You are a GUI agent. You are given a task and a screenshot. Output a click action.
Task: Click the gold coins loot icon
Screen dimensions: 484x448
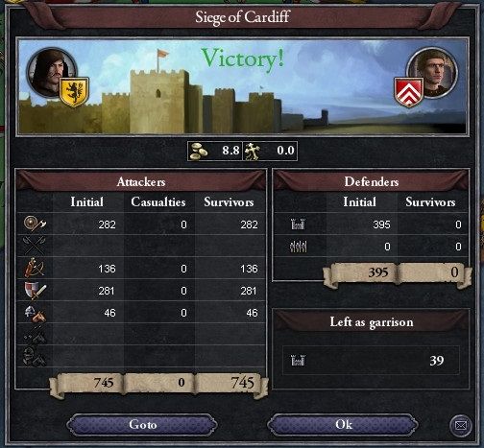pyautogui.click(x=199, y=151)
